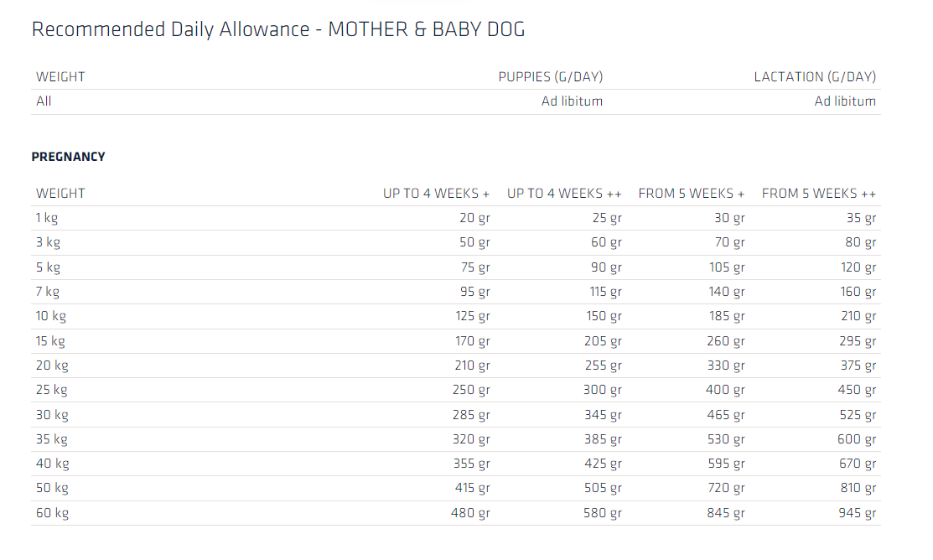Select the 1 kg weight row label
This screenshot has width=933, height=560.
pos(47,218)
